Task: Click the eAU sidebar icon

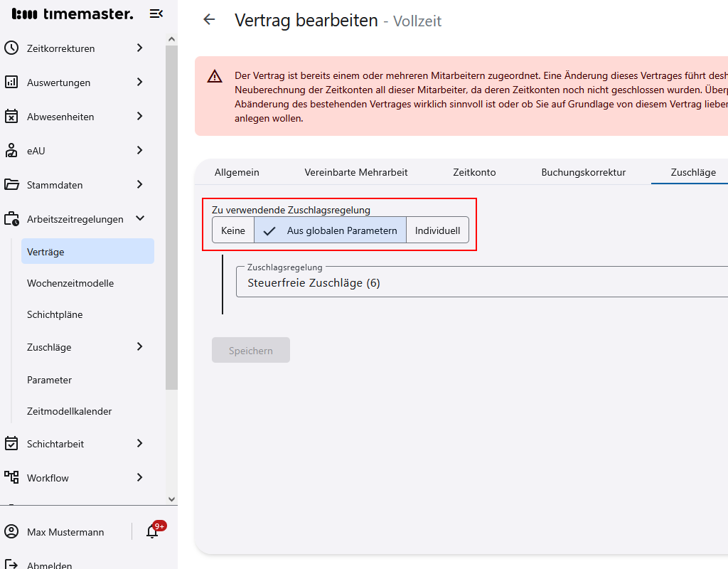Action: [x=11, y=151]
